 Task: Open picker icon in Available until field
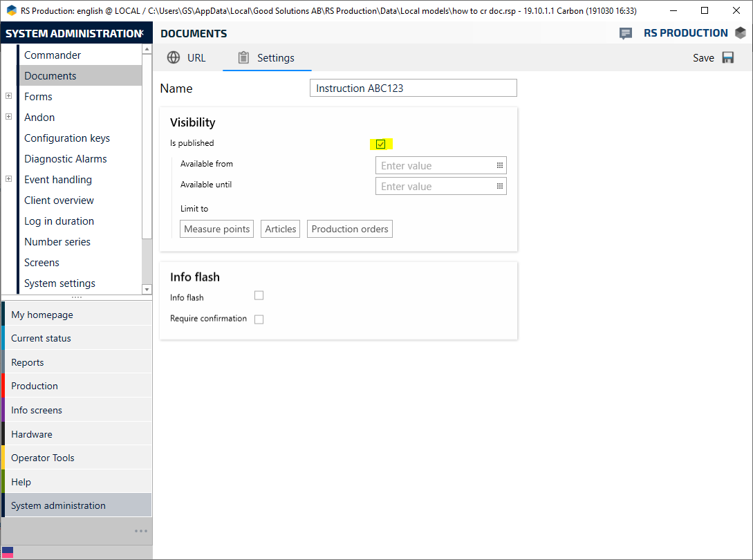coord(499,187)
